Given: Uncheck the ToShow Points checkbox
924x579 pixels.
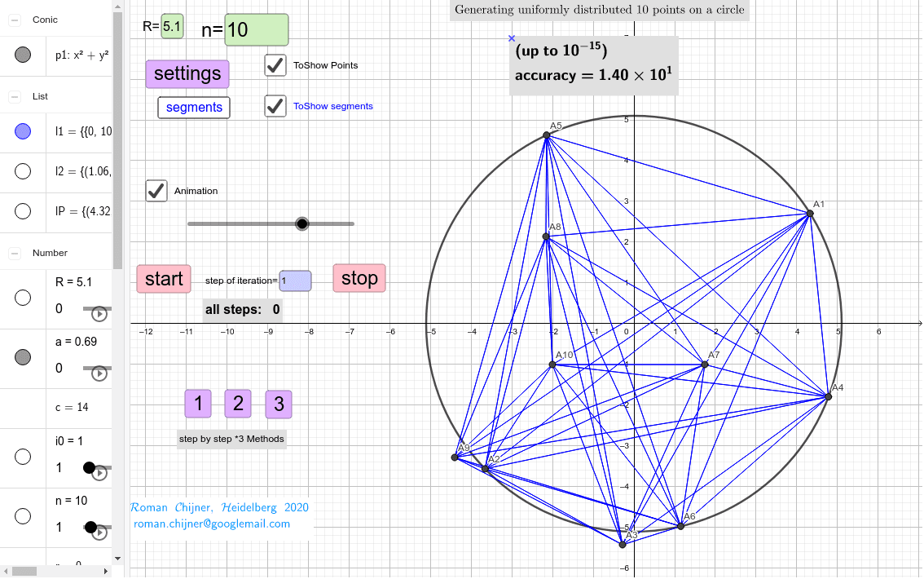Looking at the screenshot, I should [x=275, y=65].
